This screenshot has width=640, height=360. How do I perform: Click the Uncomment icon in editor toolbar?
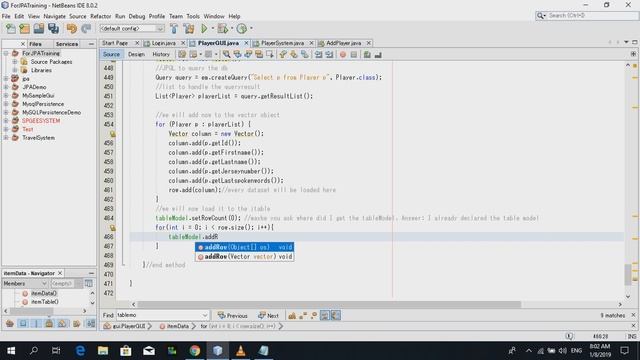tap(378, 54)
